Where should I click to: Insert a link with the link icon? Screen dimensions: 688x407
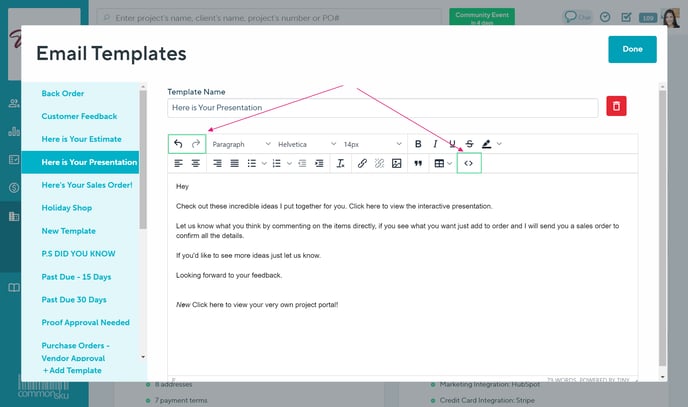(362, 163)
